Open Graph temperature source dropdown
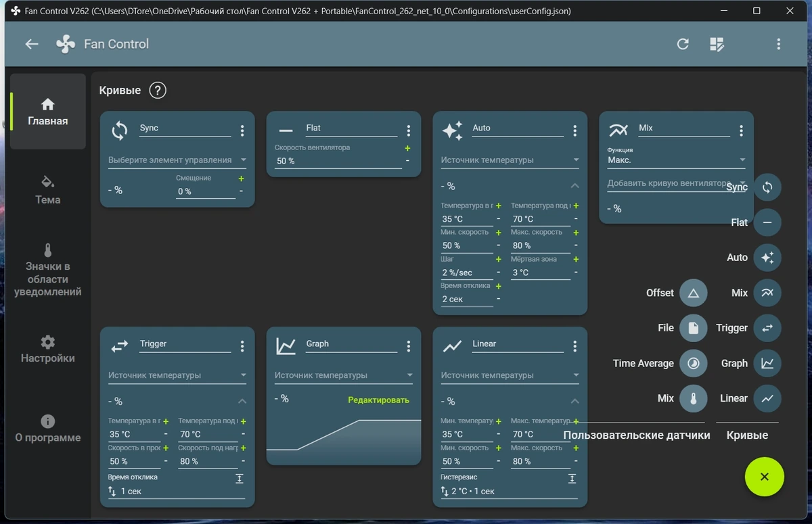812x524 pixels. click(x=344, y=375)
